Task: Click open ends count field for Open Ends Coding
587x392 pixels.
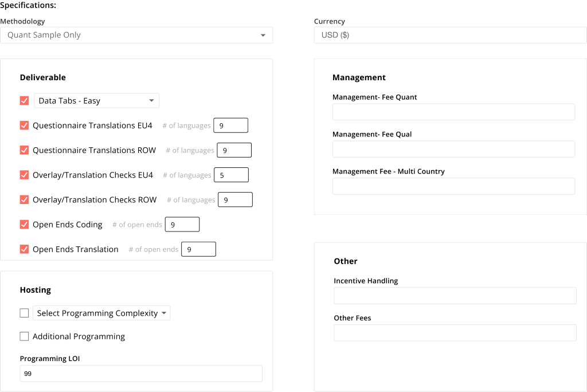Action: [182, 224]
